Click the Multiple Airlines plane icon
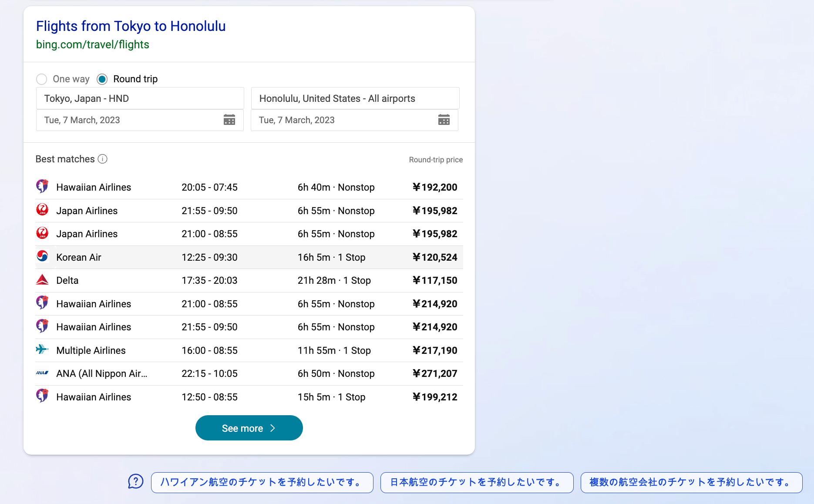Image resolution: width=814 pixels, height=504 pixels. click(x=42, y=349)
